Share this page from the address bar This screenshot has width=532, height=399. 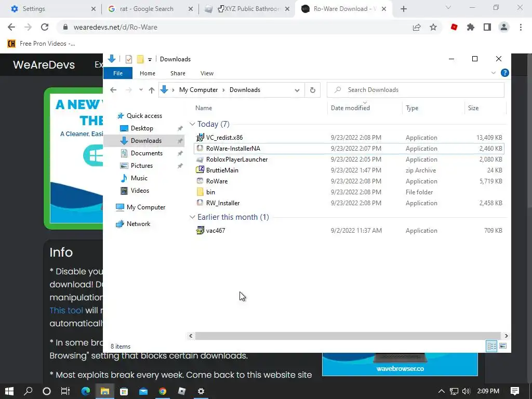pos(417,27)
